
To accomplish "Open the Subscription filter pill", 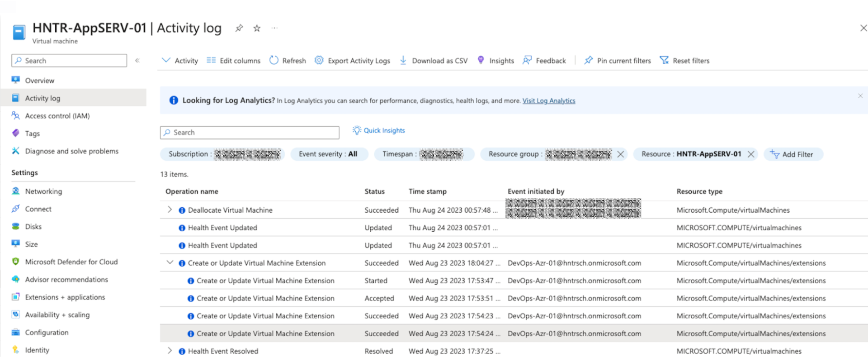I will click(222, 154).
